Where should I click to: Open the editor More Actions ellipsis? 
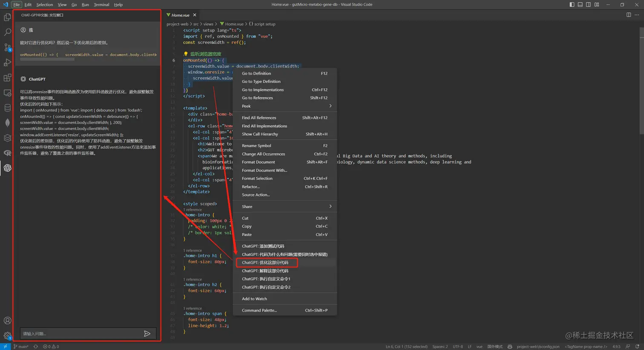point(638,15)
